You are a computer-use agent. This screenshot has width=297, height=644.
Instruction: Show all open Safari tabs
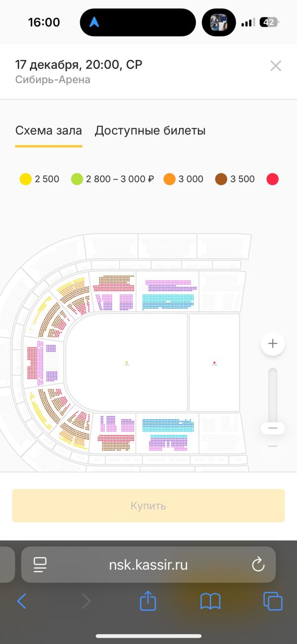pos(273,601)
